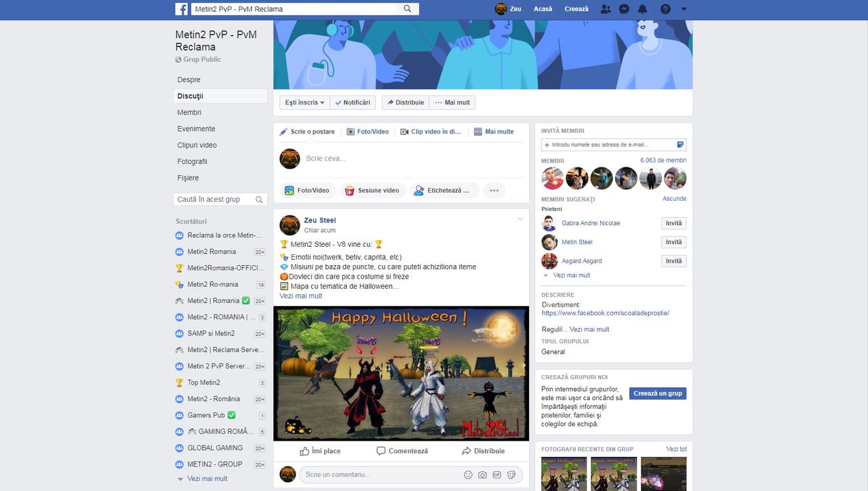View friend requests icon in top bar

pyautogui.click(x=606, y=8)
